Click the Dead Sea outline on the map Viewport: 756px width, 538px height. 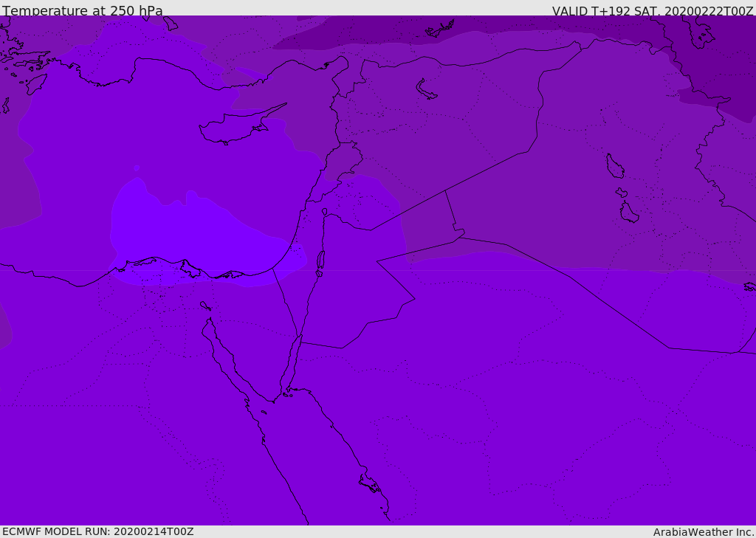click(x=320, y=263)
